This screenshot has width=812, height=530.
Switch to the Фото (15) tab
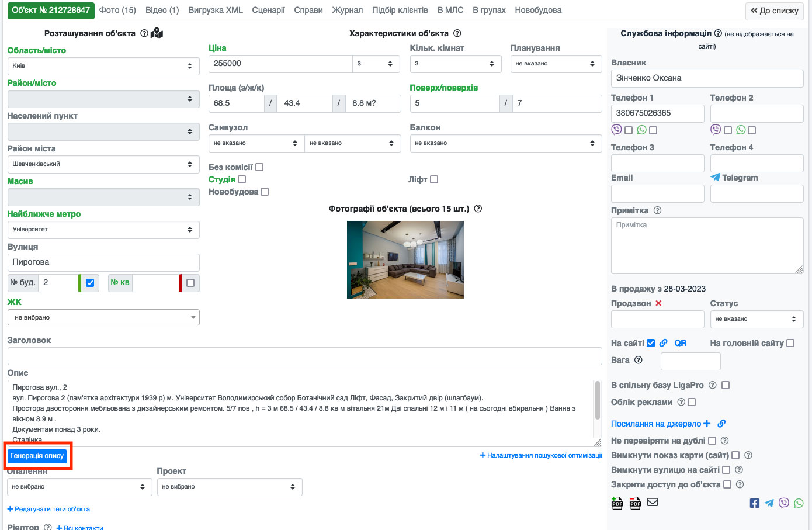click(x=117, y=10)
